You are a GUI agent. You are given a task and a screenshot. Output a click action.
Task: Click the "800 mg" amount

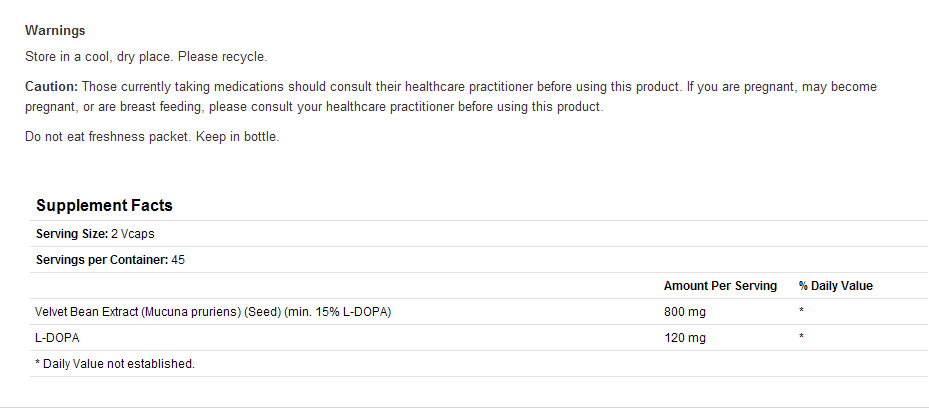tap(684, 312)
